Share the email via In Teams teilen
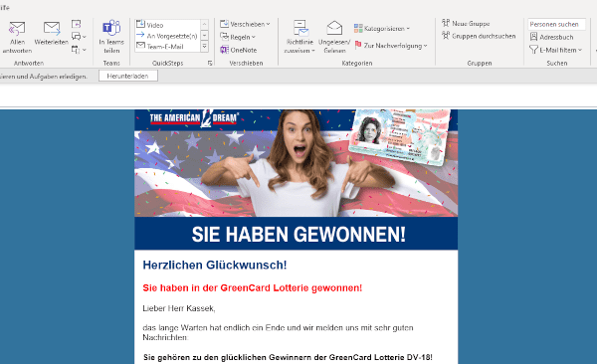 pos(111,37)
